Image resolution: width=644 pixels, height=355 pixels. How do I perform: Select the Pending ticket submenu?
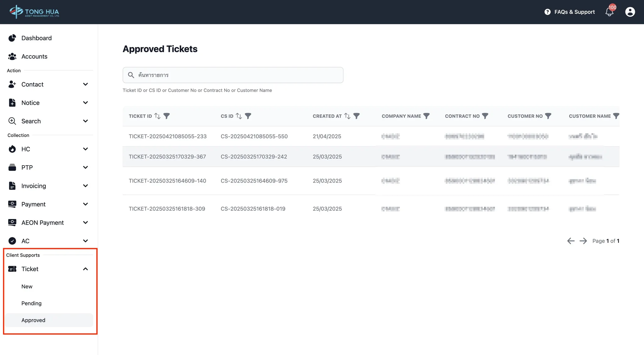tap(31, 303)
